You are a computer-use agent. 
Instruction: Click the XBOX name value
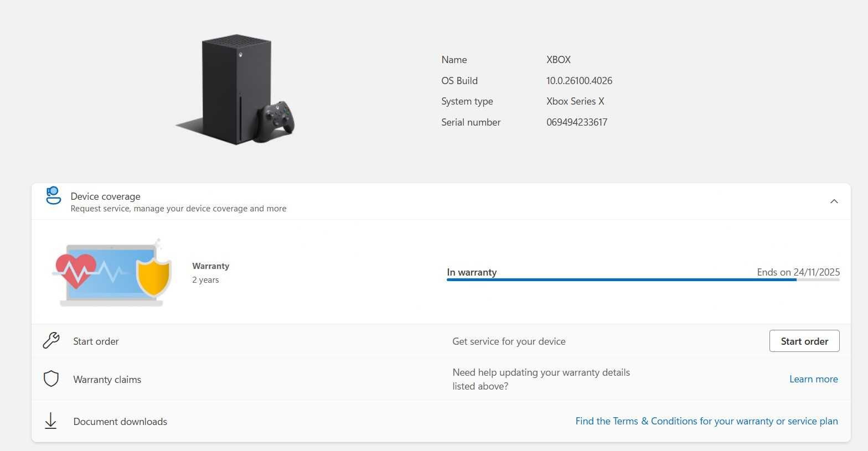click(558, 60)
